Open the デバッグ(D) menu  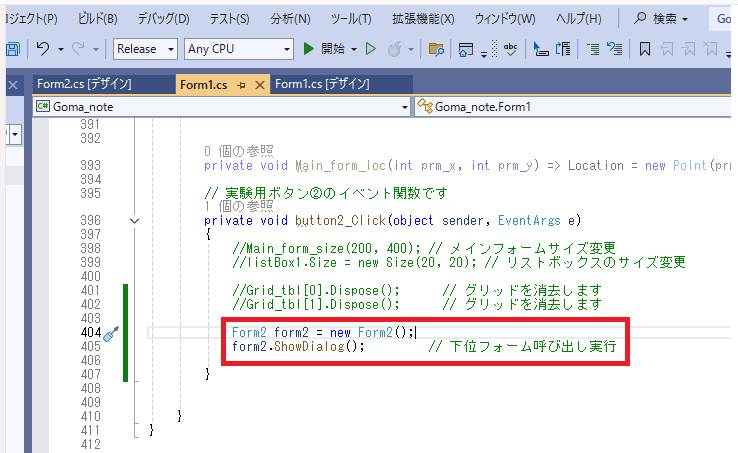point(163,19)
